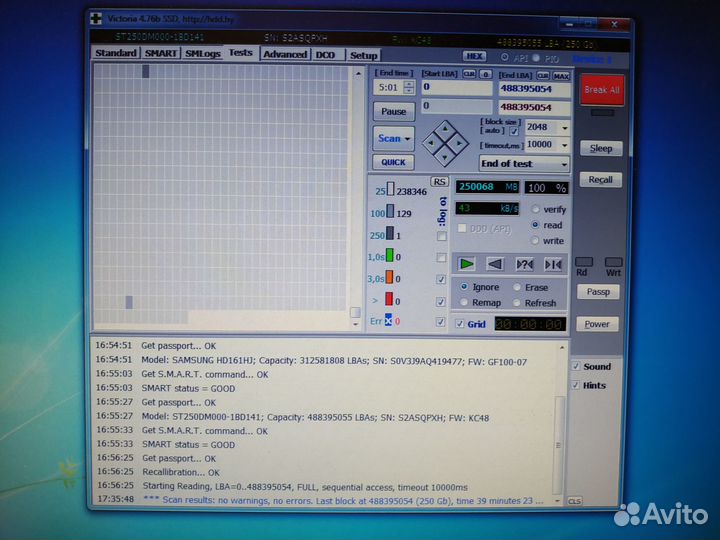The image size is (720, 540).
Task: Click the Recall button
Action: tap(600, 180)
